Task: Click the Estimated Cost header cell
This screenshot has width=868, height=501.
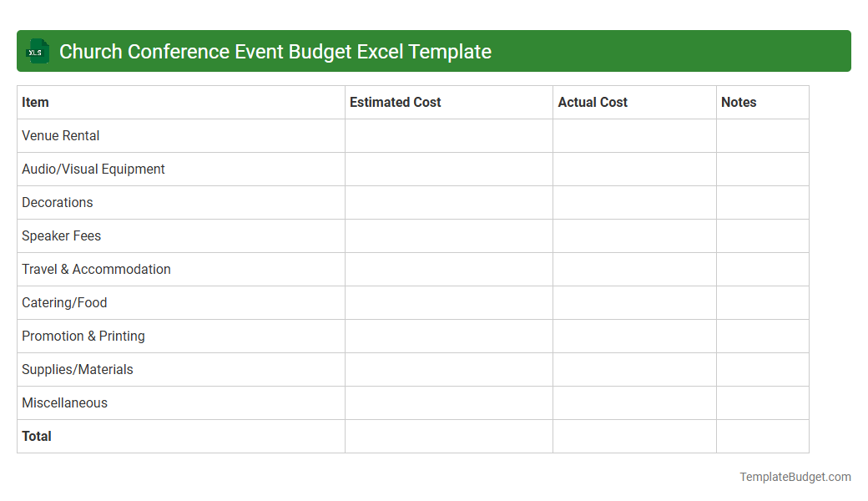Action: [395, 102]
